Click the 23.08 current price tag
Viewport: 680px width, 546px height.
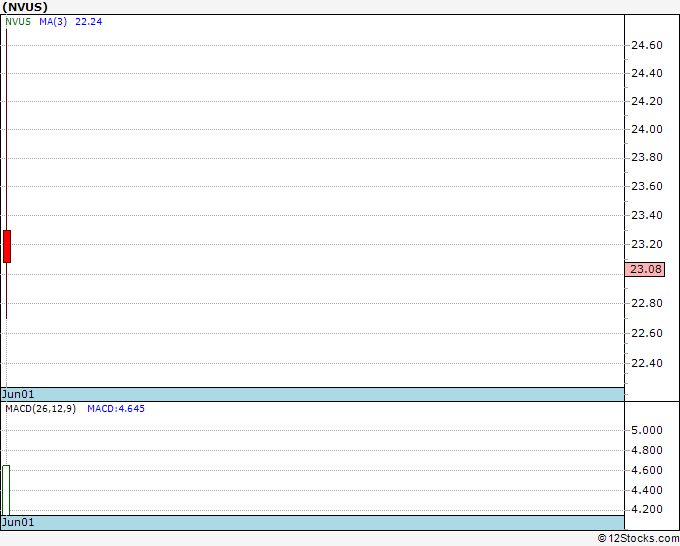coord(645,269)
